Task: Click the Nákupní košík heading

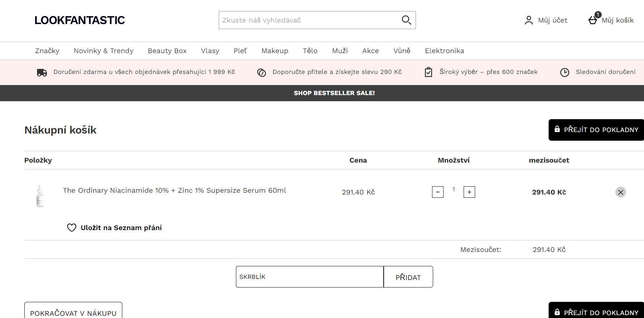Action: tap(60, 130)
